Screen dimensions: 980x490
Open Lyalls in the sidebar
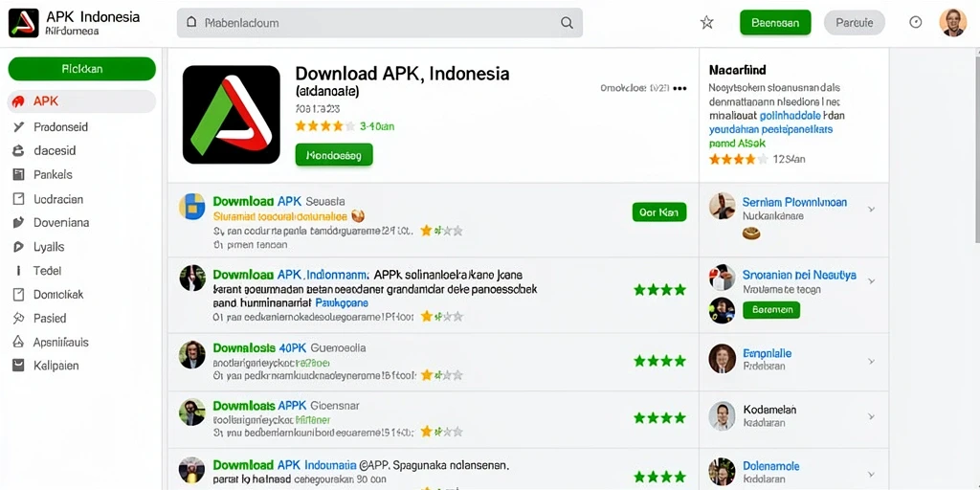click(49, 247)
